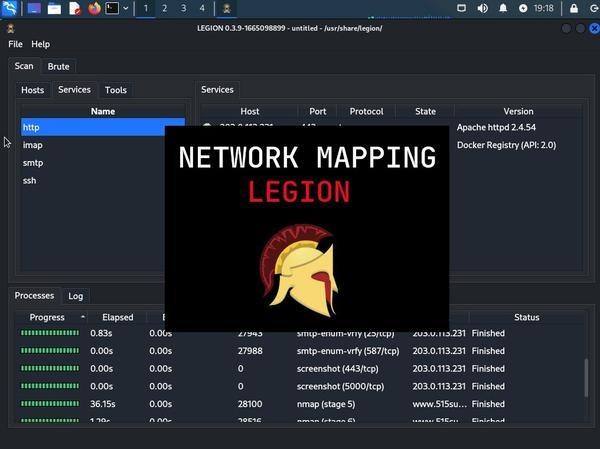Switch to workspace 3
Image resolution: width=600 pixels, height=449 pixels.
(x=184, y=8)
